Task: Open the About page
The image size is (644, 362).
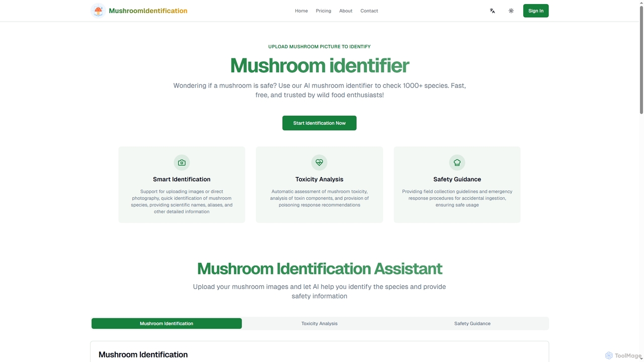Action: pos(346,11)
